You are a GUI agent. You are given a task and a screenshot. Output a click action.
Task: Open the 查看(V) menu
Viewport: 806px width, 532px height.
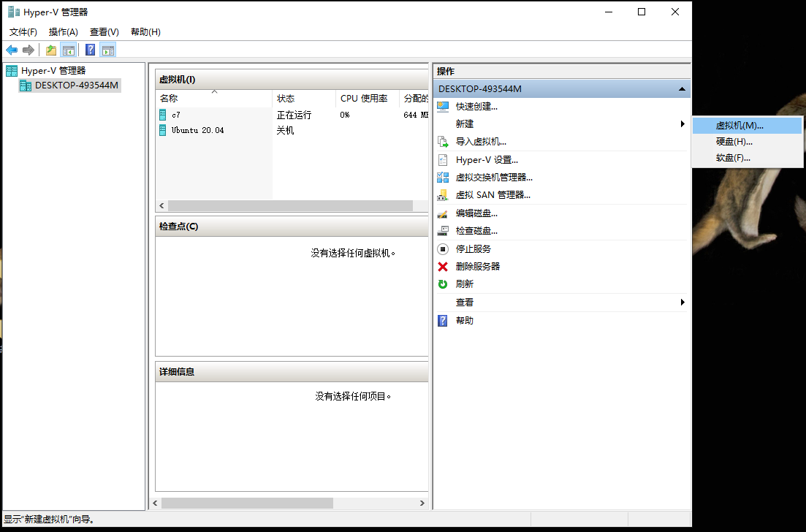click(104, 32)
